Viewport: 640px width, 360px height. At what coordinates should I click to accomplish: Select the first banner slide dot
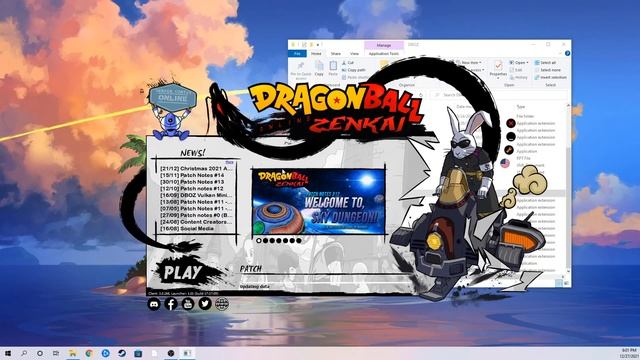(259, 240)
